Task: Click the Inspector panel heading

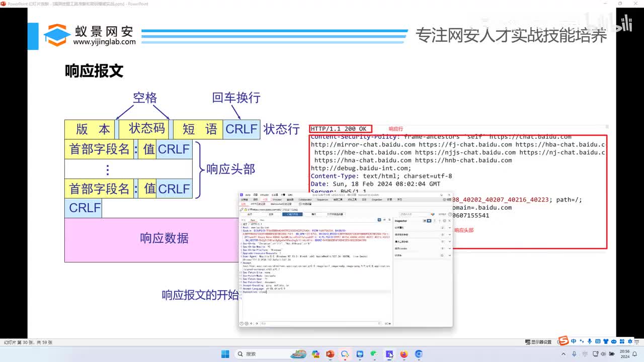Action: point(401,221)
